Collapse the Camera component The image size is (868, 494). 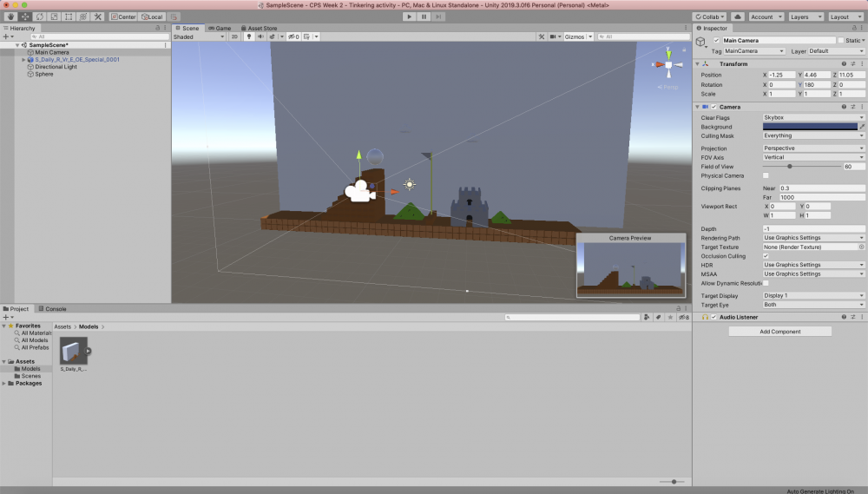[697, 107]
